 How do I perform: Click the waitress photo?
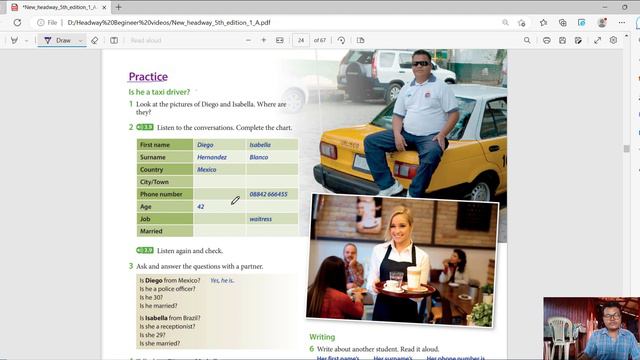click(x=402, y=260)
